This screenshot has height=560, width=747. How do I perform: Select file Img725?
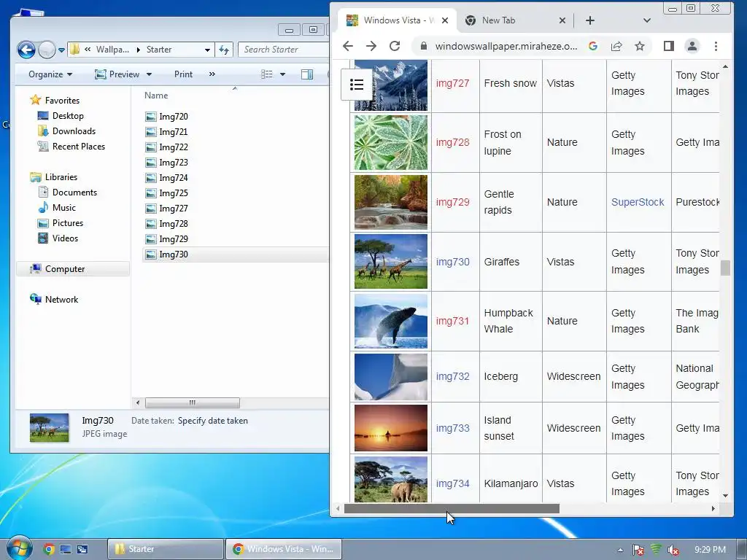[x=174, y=192]
